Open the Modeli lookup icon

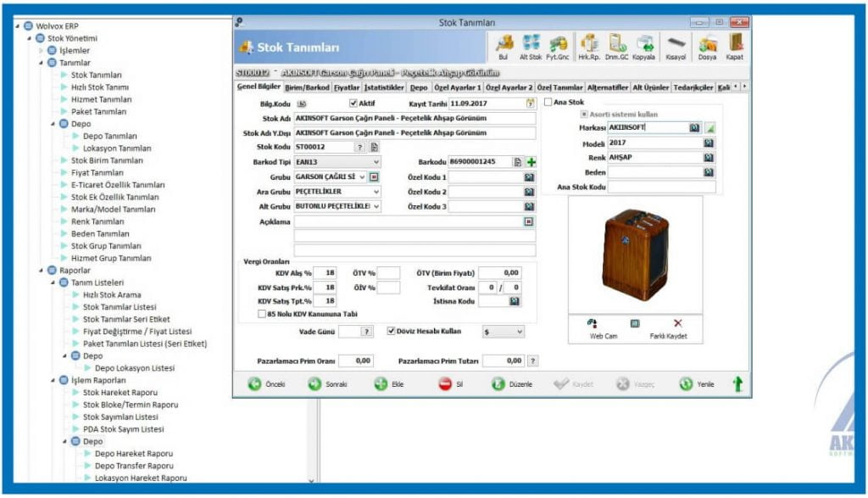click(x=708, y=143)
